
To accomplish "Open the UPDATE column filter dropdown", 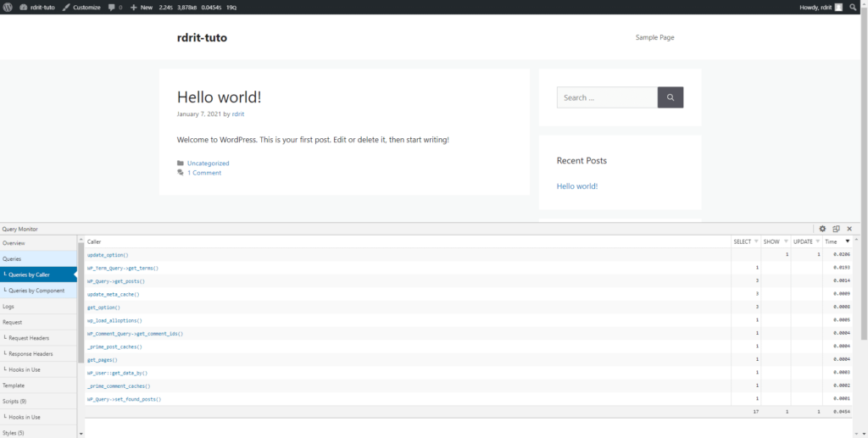I will click(x=817, y=241).
